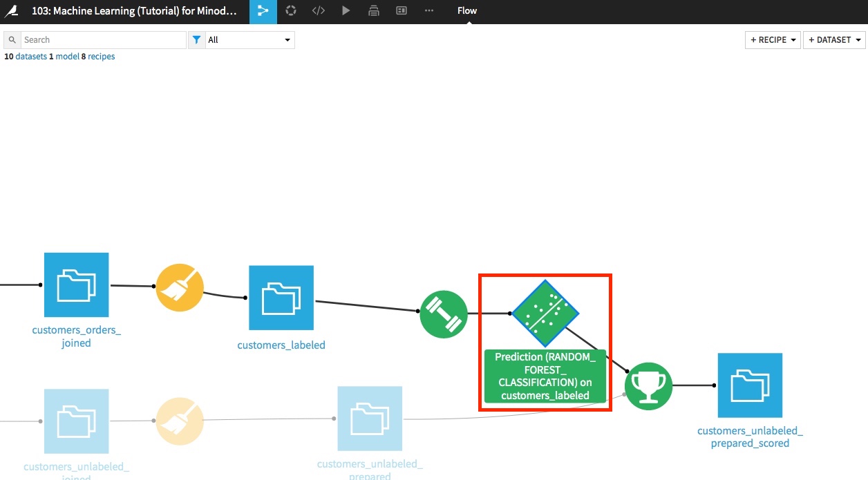Select the green trophy scoring recipe
This screenshot has height=480, width=868.
point(649,386)
